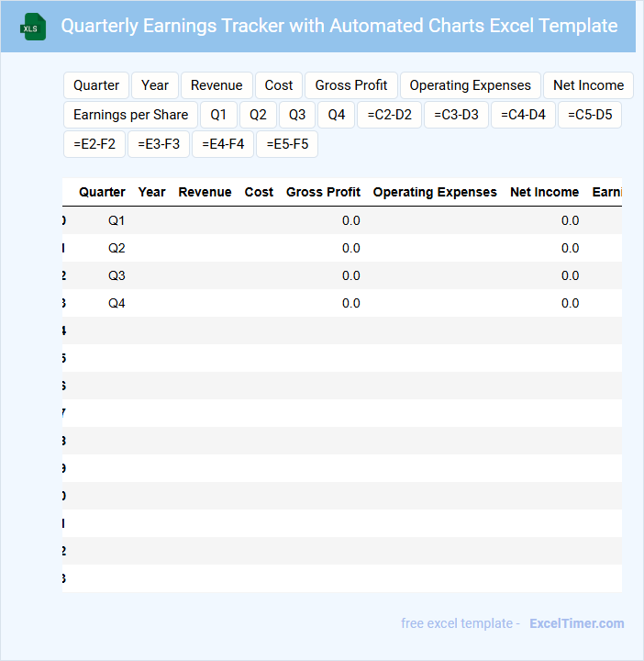The height and width of the screenshot is (661, 644).
Task: Click the green XLS file icon
Action: [33, 27]
